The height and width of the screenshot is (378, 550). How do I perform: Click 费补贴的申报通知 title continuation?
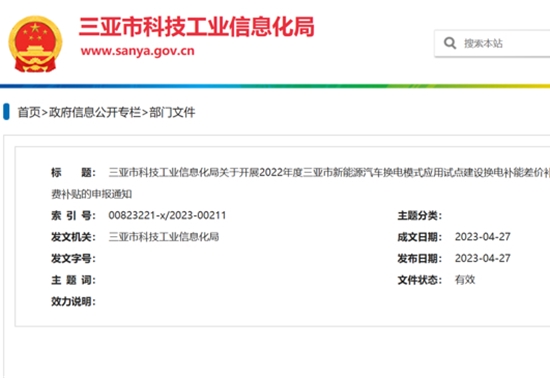click(92, 194)
